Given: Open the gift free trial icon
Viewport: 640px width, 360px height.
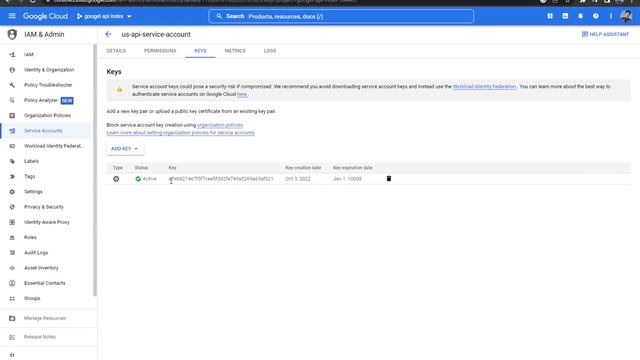Looking at the screenshot, I should pos(550,16).
